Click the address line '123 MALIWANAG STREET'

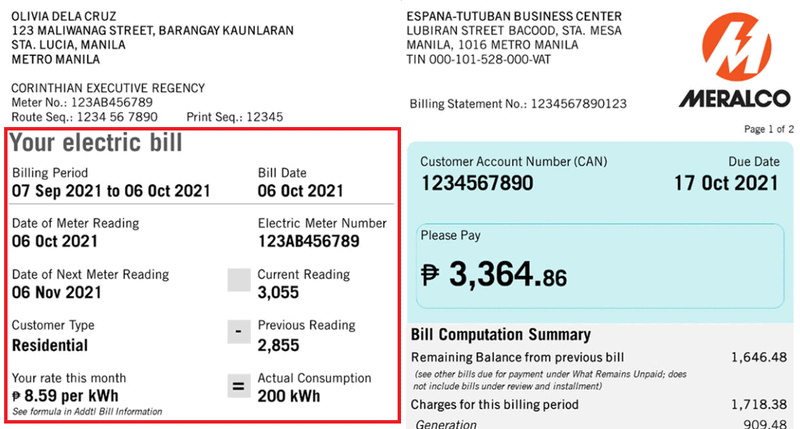pos(83,31)
